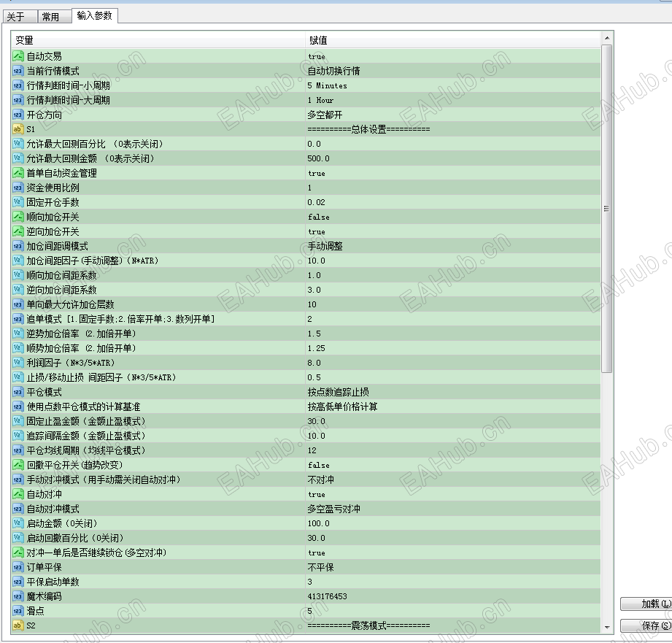Edit the 平保启动单数 value 3
The width and height of the screenshot is (672, 643).
310,582
